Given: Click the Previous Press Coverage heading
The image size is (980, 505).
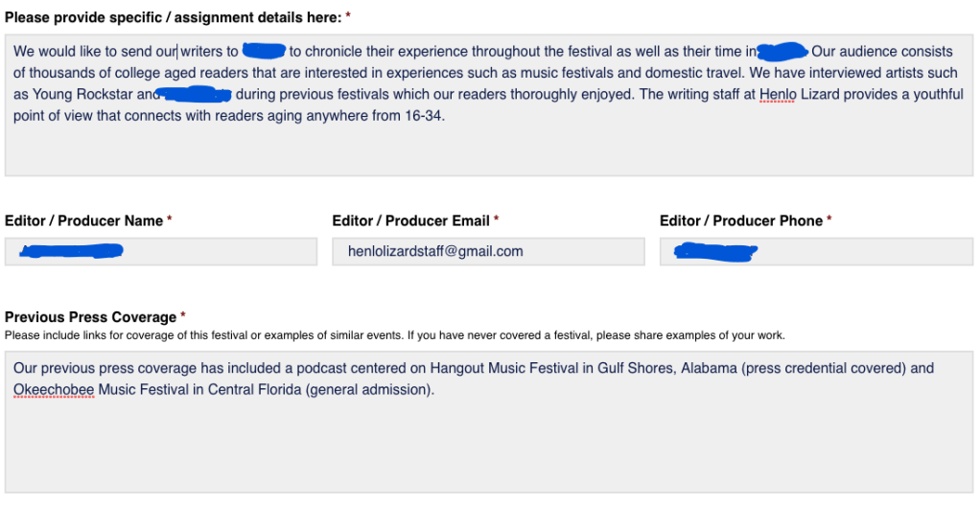Looking at the screenshot, I should 91,317.
